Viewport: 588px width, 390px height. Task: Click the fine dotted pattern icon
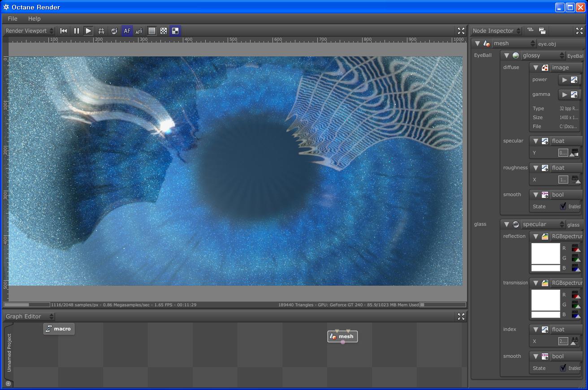152,31
